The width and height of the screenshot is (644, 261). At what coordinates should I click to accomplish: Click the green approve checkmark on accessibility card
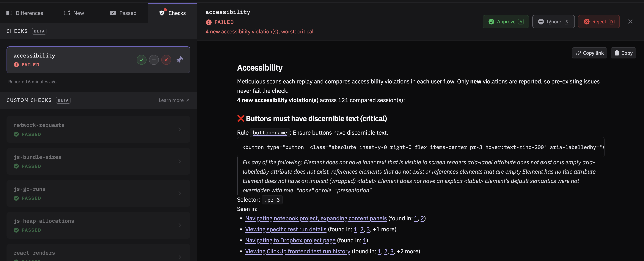(142, 60)
